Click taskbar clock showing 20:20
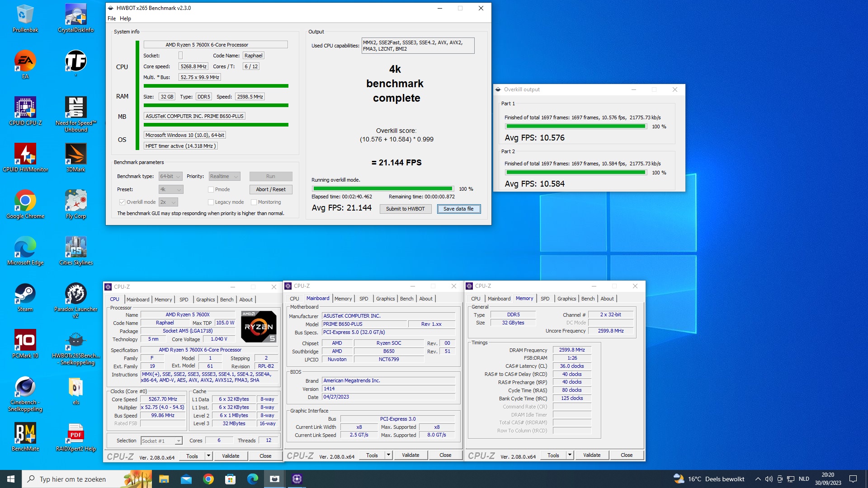Viewport: 868px width, 488px height. pos(828,479)
